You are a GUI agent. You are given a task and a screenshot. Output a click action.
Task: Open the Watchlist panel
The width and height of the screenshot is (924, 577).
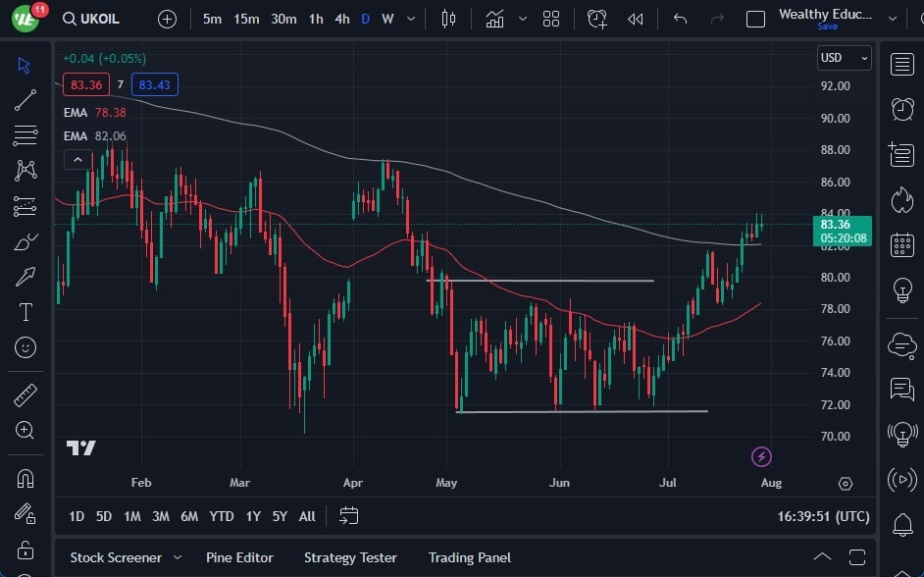click(901, 64)
